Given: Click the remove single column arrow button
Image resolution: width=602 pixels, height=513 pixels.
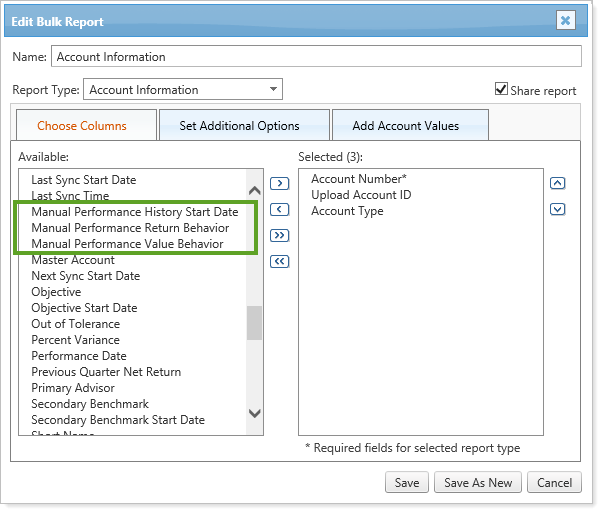Looking at the screenshot, I should 280,209.
